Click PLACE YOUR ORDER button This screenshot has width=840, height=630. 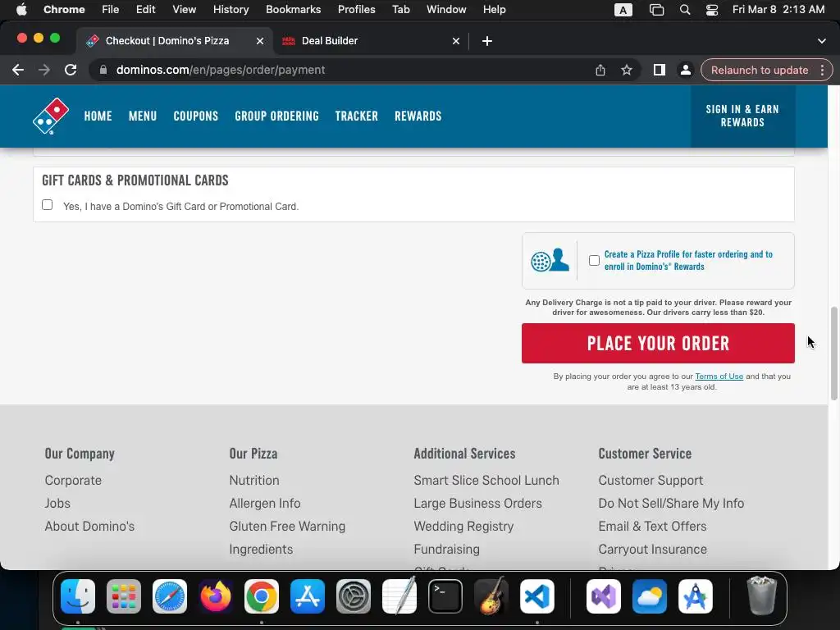point(658,344)
